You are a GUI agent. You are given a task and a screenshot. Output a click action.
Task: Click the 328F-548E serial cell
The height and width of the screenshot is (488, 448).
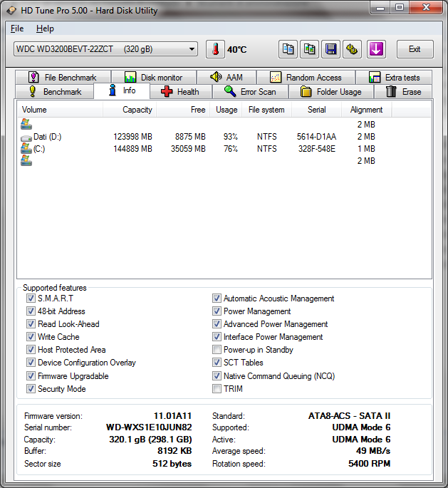click(x=317, y=149)
